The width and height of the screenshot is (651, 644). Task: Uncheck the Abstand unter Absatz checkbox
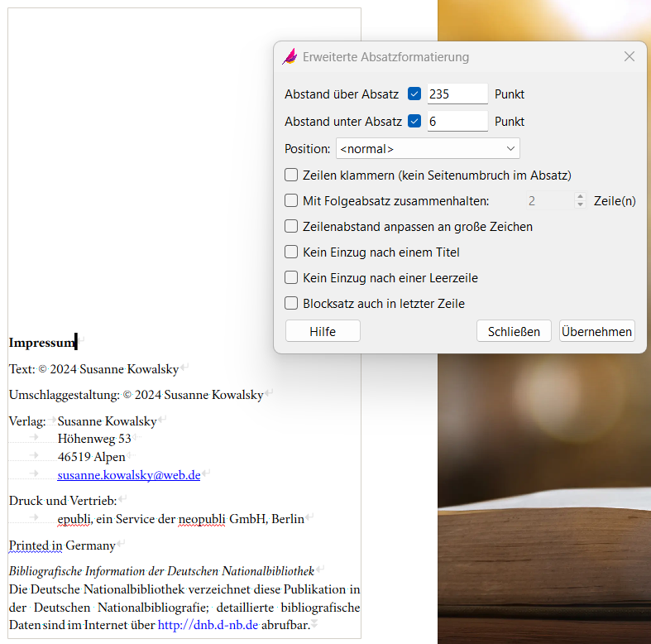point(414,122)
